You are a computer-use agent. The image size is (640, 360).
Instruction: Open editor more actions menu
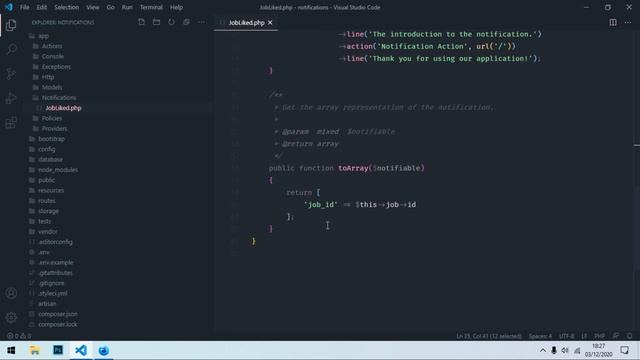point(628,22)
